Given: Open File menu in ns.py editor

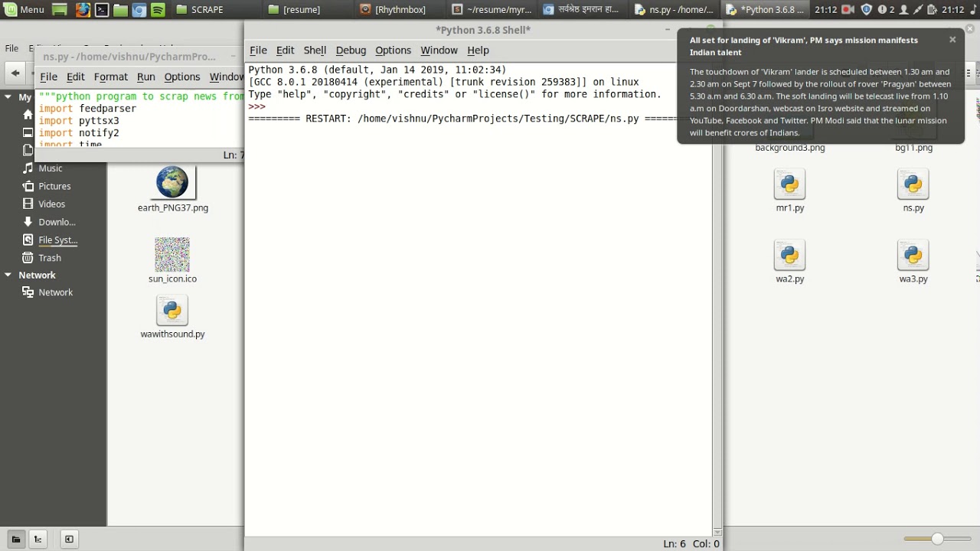Looking at the screenshot, I should [x=48, y=77].
